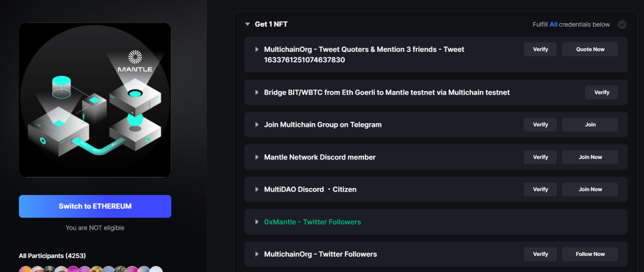This screenshot has height=272, width=644.
Task: Expand the 0xMantle Twitter Followers row
Action: click(257, 222)
